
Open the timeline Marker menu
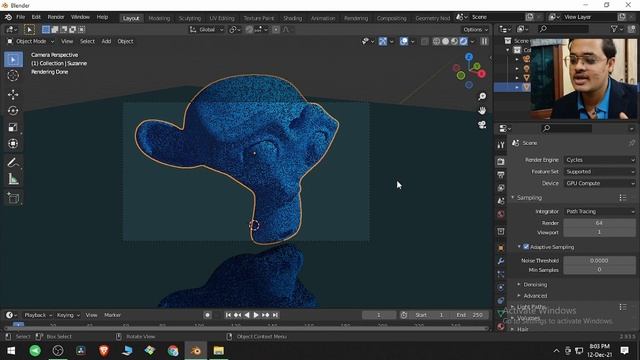tap(112, 315)
